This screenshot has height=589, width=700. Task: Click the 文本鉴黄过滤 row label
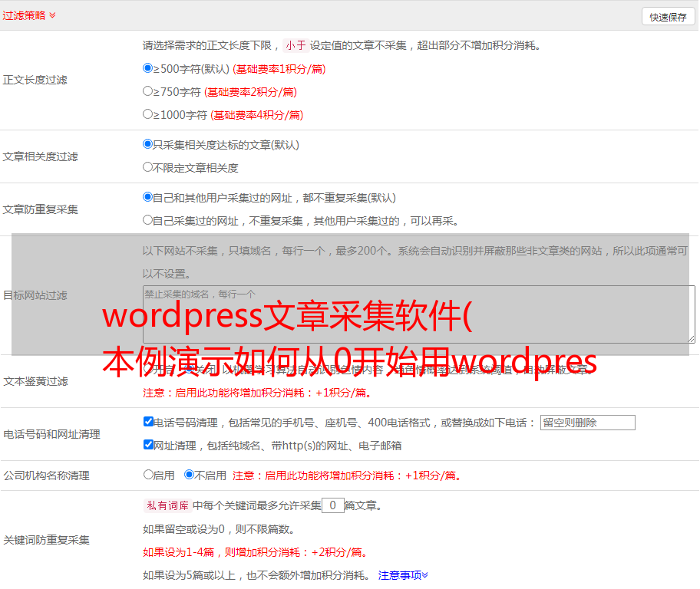[36, 381]
